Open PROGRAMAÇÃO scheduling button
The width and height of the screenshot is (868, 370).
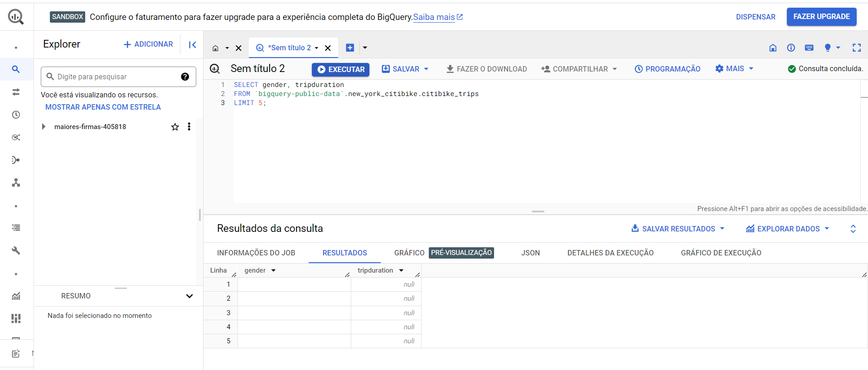[667, 69]
